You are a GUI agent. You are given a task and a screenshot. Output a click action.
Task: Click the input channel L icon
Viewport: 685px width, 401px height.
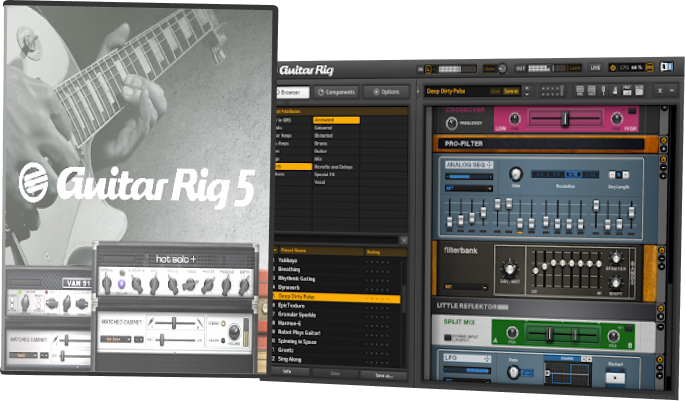428,69
